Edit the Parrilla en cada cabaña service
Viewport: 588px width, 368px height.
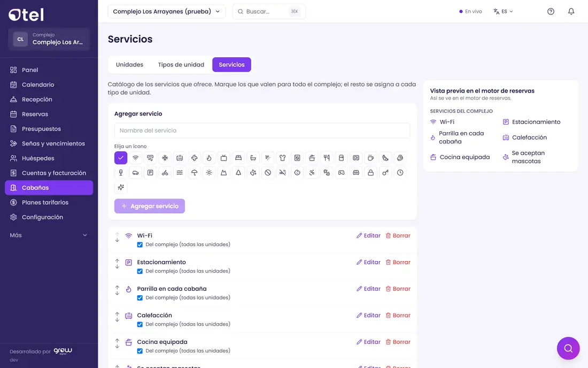click(x=368, y=289)
